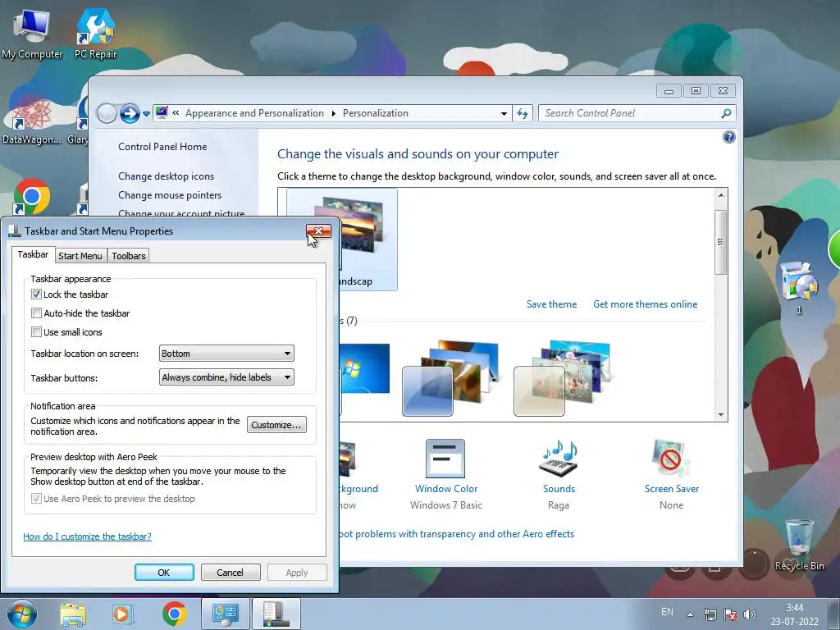
Task: Focus the Search Control Panel field
Action: pos(631,113)
